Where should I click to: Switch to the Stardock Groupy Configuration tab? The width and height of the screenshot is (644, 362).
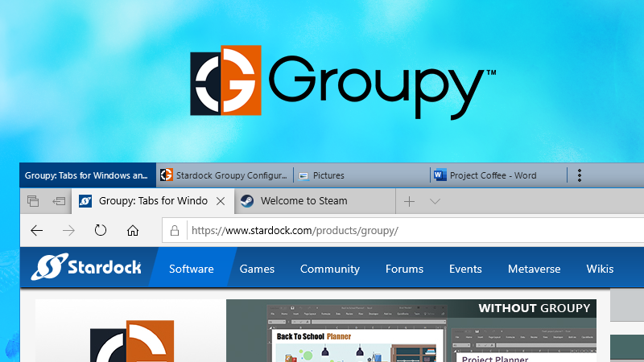(225, 175)
